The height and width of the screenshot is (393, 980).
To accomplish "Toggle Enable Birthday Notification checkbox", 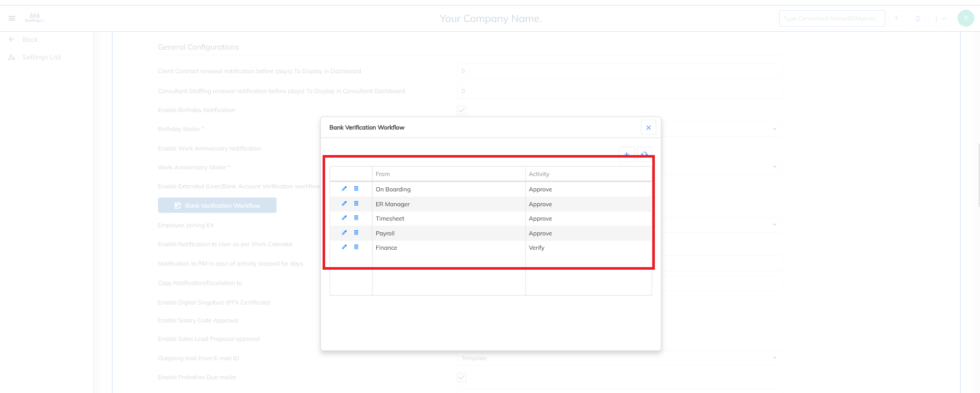I will click(462, 111).
